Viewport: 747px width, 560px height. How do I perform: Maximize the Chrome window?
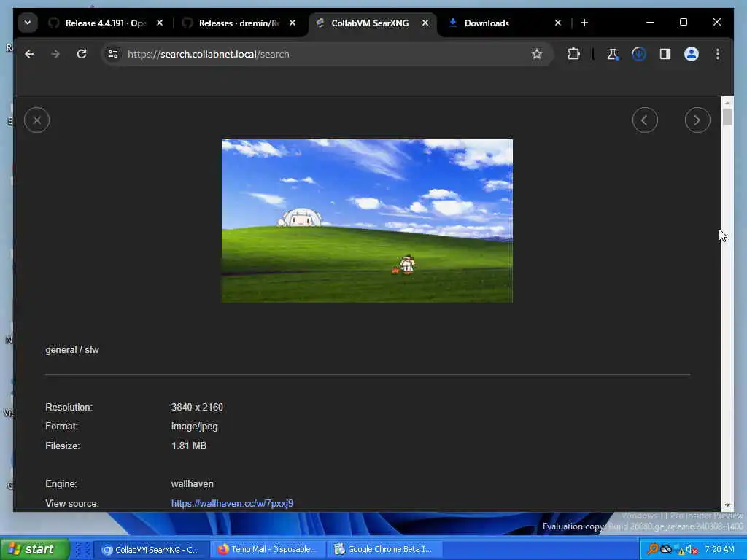pyautogui.click(x=683, y=23)
